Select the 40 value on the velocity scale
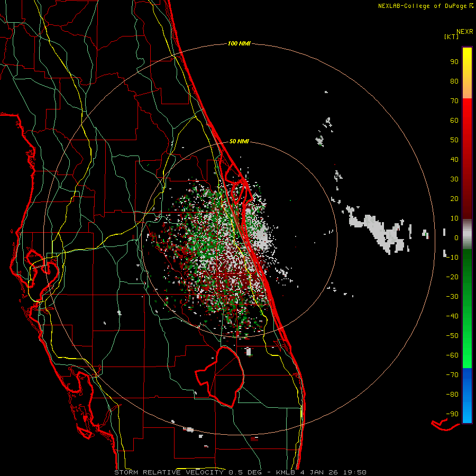The image size is (476, 476). click(454, 159)
